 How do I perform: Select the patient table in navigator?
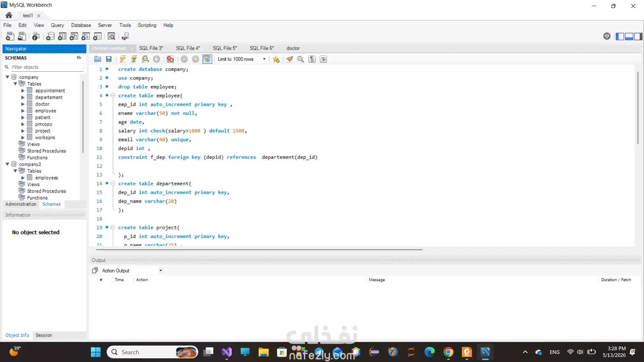click(43, 118)
